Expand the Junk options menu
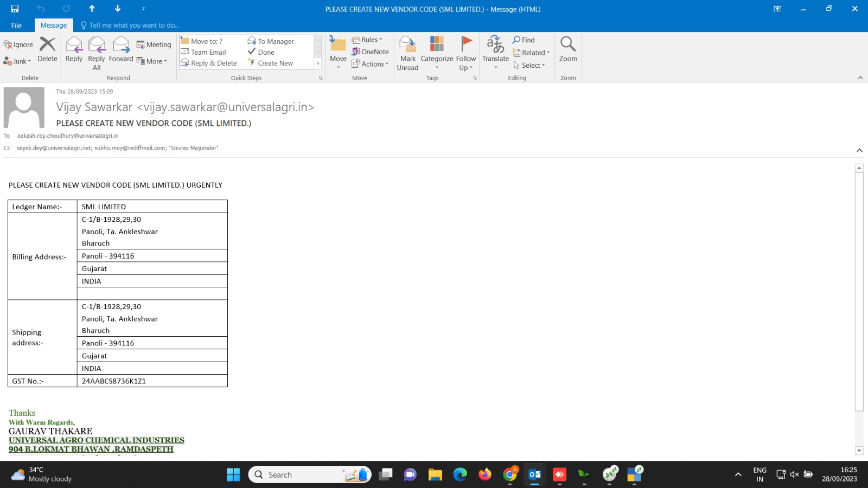The height and width of the screenshot is (488, 868). point(17,61)
